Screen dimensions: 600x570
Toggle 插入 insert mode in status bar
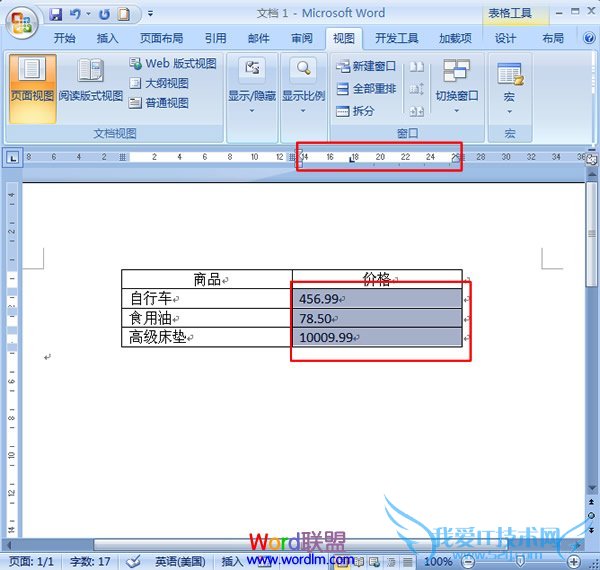point(232,561)
